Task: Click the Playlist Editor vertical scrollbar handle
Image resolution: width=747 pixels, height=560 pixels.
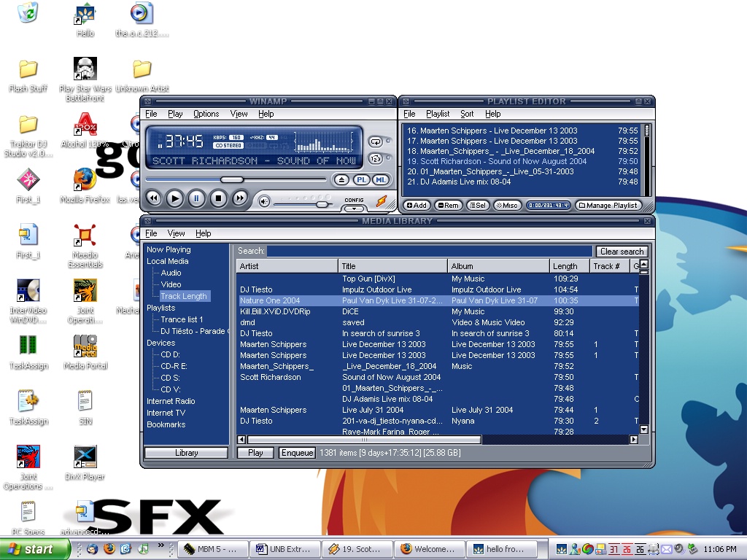Action: click(646, 130)
